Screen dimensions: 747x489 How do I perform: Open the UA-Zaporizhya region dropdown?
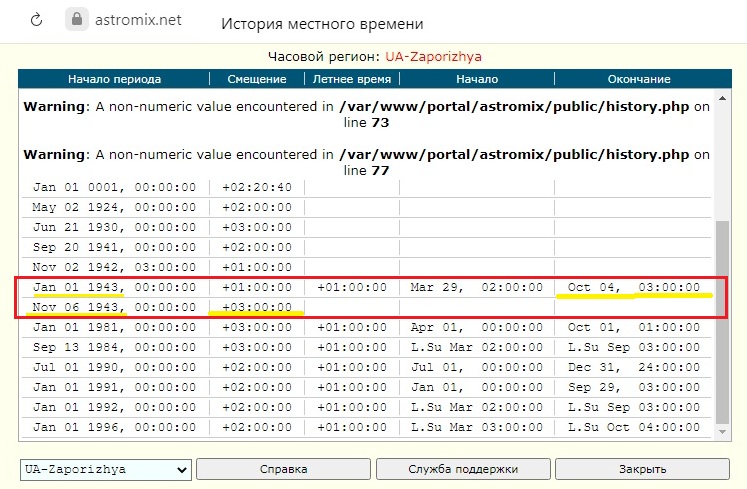(x=106, y=469)
